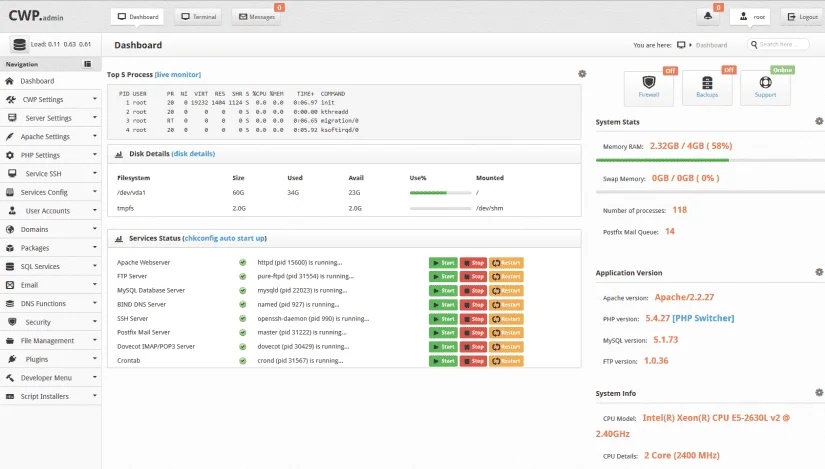Stop the Crontab service

[473, 361]
